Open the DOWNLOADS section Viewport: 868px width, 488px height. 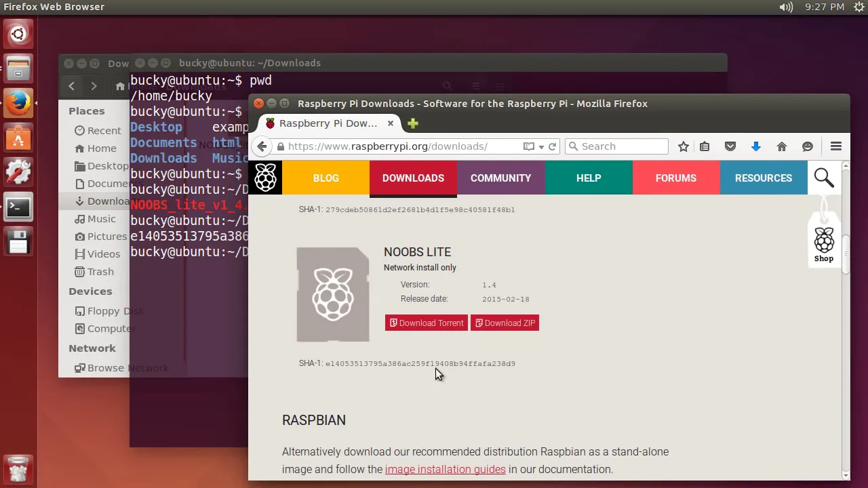click(413, 178)
